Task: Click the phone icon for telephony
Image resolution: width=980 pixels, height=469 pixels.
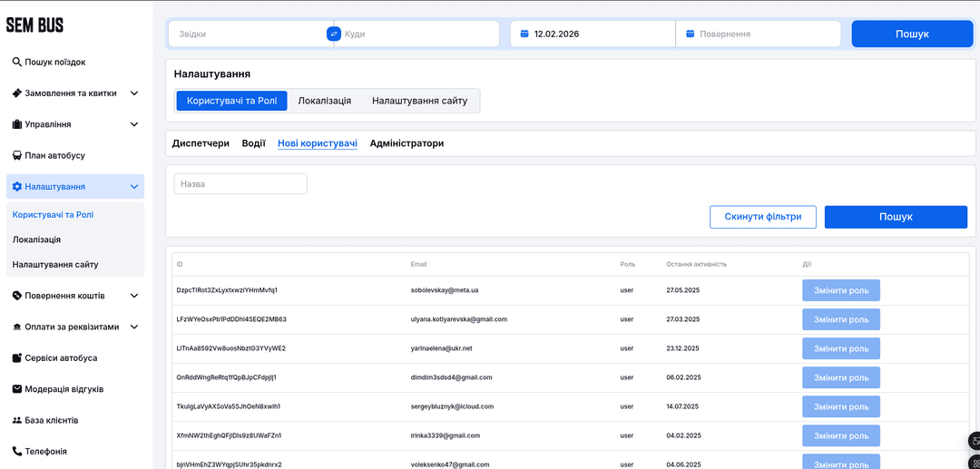Action: (16, 451)
